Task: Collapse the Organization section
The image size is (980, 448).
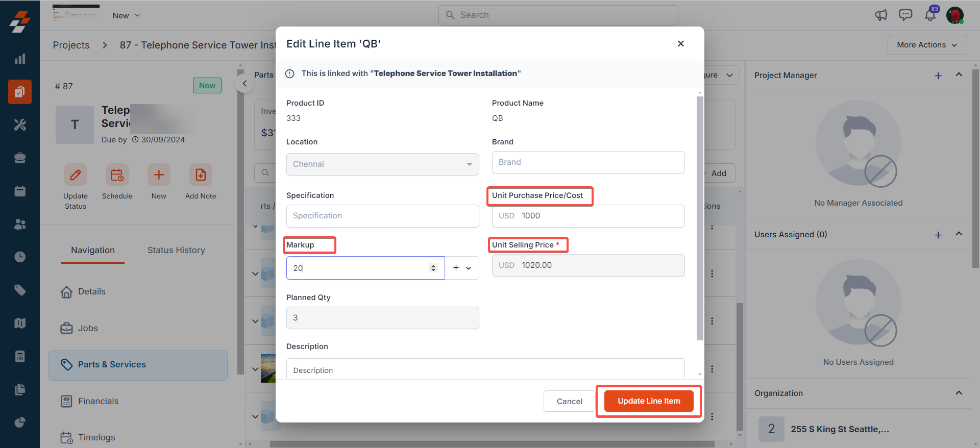Action: coord(959,393)
